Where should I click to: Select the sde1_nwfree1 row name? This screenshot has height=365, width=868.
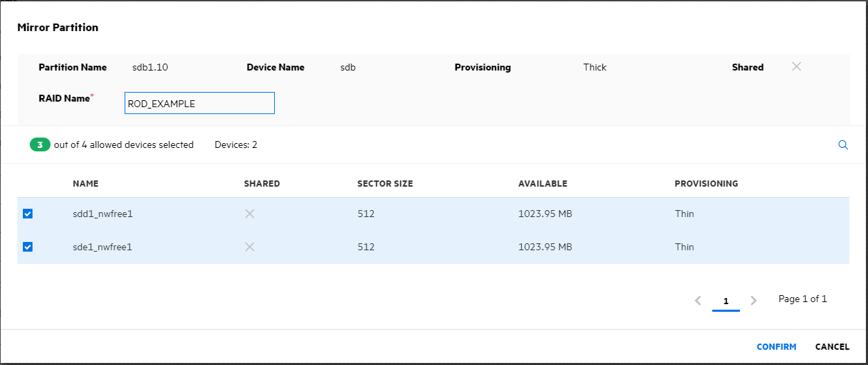click(x=102, y=247)
